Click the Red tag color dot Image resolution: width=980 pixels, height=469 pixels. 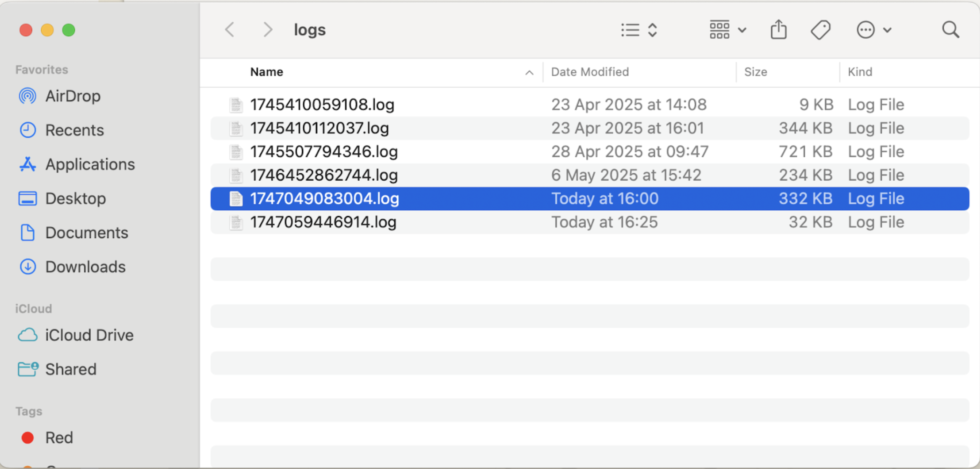28,437
